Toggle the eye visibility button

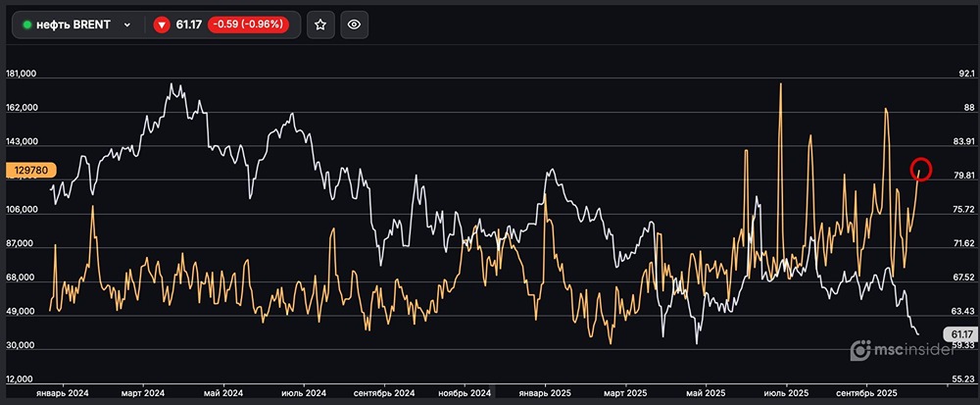(x=355, y=25)
